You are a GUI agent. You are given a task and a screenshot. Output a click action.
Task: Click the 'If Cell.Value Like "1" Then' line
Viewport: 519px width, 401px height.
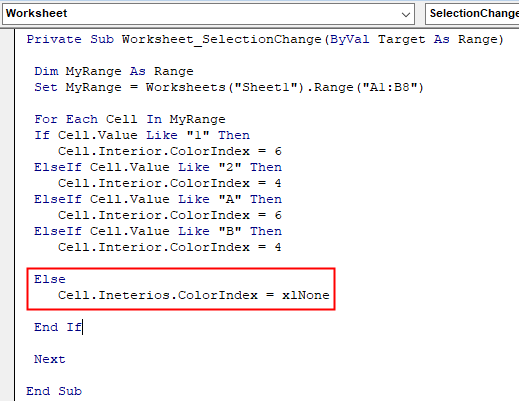click(x=142, y=135)
